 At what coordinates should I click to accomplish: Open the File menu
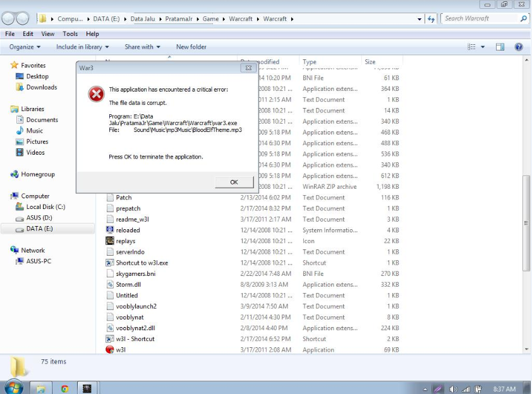[x=10, y=34]
